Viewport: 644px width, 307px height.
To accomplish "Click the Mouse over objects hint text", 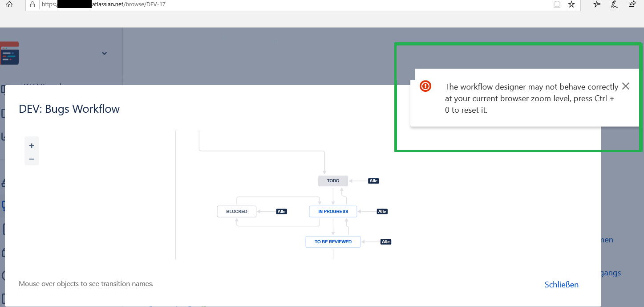I will (86, 283).
